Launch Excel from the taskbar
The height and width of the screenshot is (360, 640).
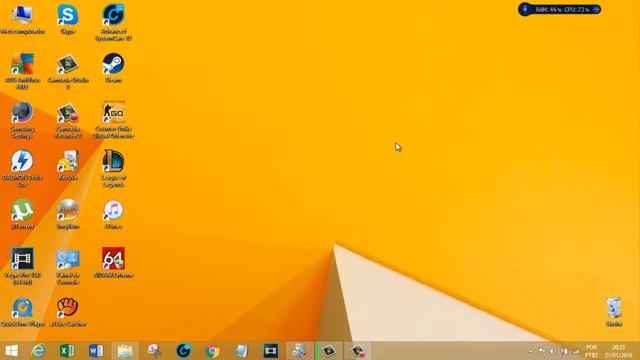[x=67, y=351]
